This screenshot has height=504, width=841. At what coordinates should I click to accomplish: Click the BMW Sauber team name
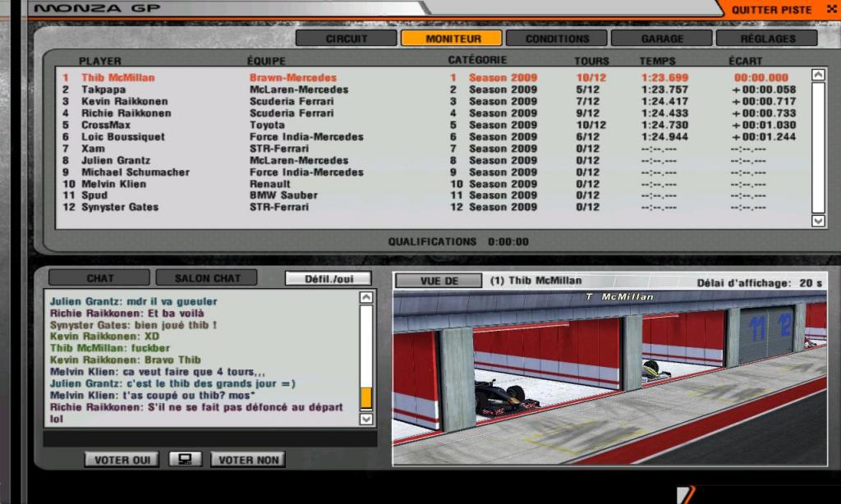tap(283, 195)
